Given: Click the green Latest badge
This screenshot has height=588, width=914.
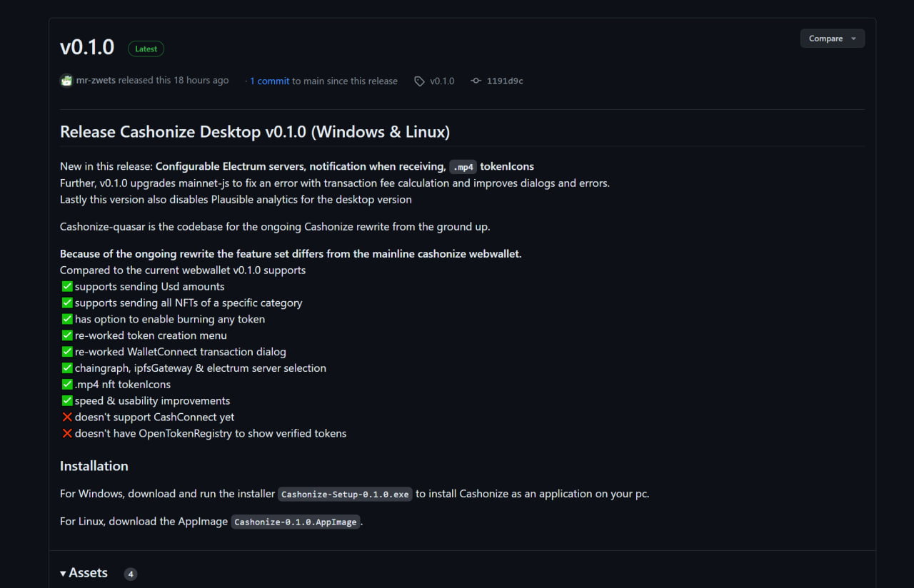Looking at the screenshot, I should (x=146, y=49).
